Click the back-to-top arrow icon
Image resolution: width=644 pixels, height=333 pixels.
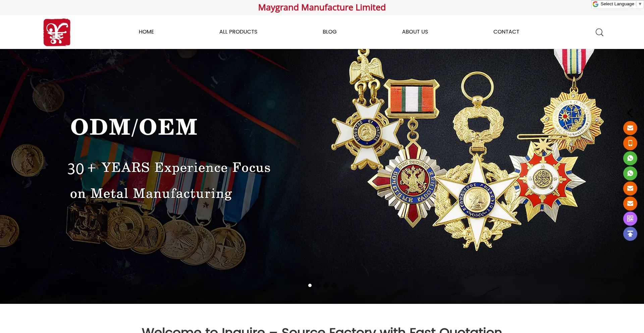(x=630, y=234)
